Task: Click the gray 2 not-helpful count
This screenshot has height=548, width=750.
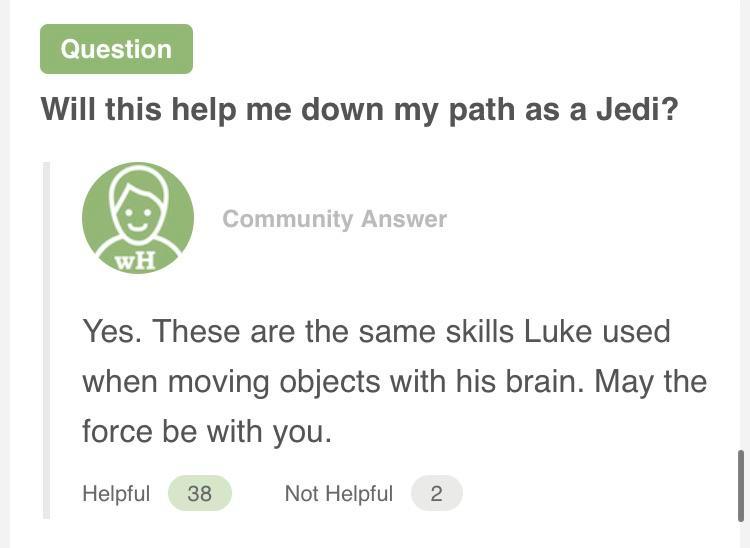Action: coord(436,493)
